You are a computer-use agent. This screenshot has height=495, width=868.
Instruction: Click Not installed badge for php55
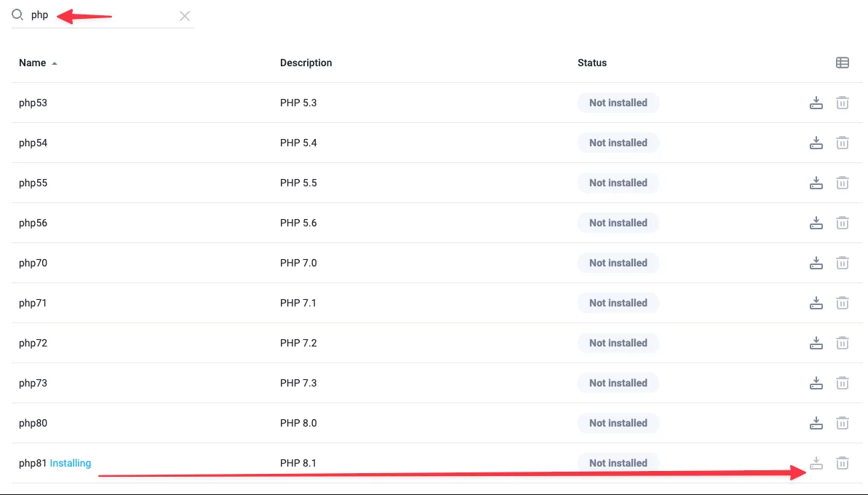(x=618, y=183)
